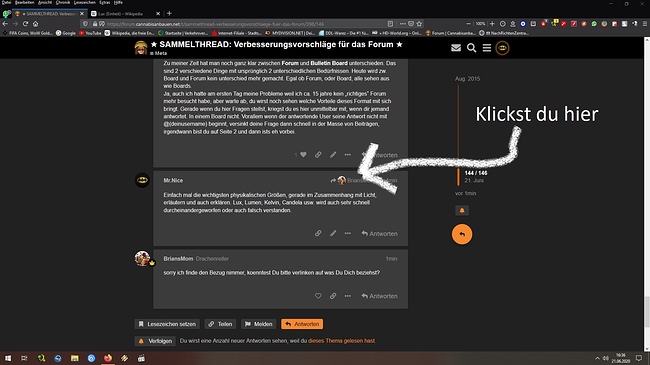This screenshot has height=365, width=650.
Task: Copy link of the first post
Action: point(318,155)
